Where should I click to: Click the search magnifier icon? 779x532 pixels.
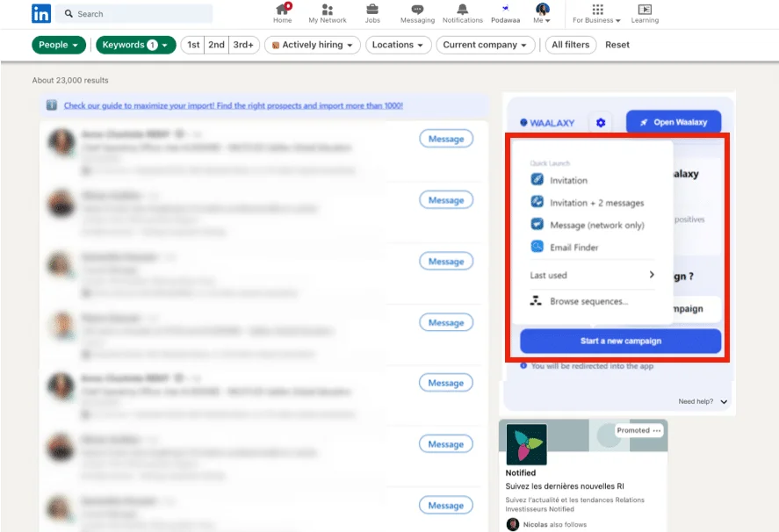(x=69, y=14)
